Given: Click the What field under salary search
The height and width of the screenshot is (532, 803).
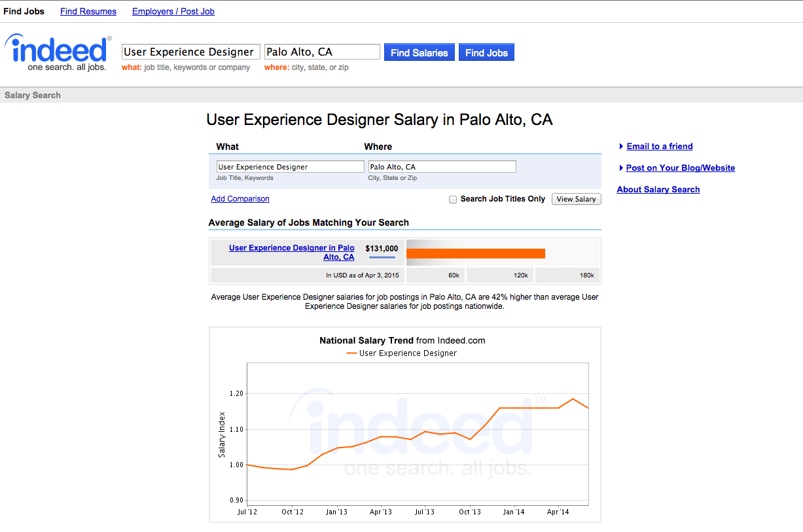Looking at the screenshot, I should [x=290, y=167].
